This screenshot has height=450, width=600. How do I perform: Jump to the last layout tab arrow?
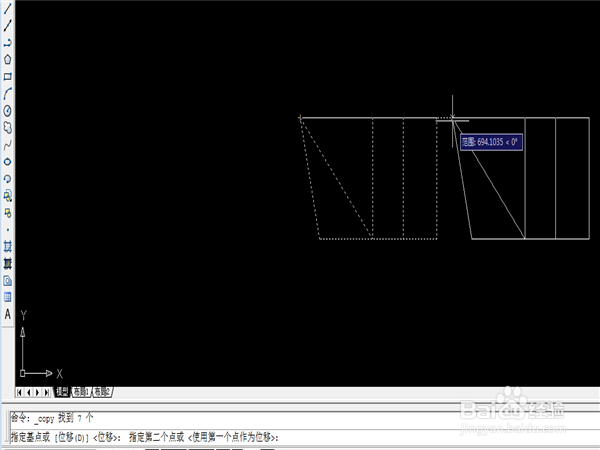[46, 392]
